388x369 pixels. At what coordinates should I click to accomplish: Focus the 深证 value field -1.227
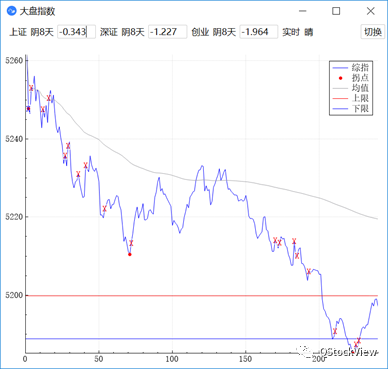(167, 32)
